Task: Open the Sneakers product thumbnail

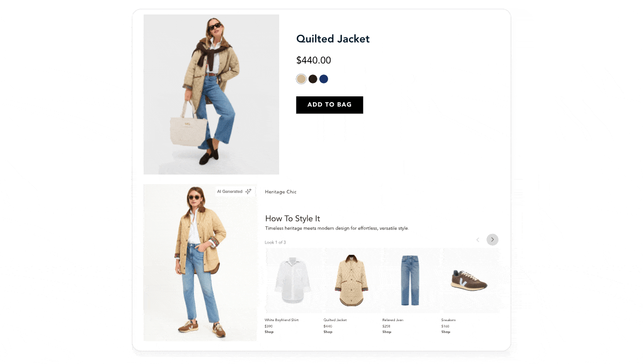Action: pyautogui.click(x=470, y=280)
